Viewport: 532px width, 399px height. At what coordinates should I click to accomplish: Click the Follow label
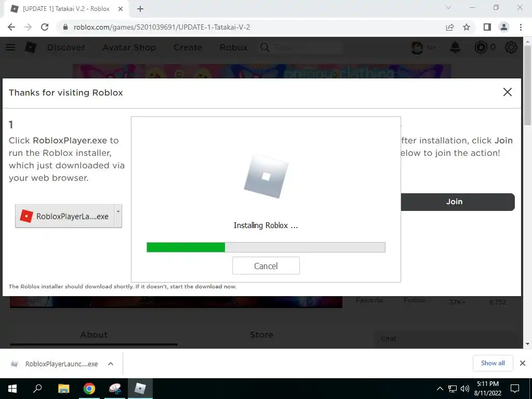pos(414,300)
